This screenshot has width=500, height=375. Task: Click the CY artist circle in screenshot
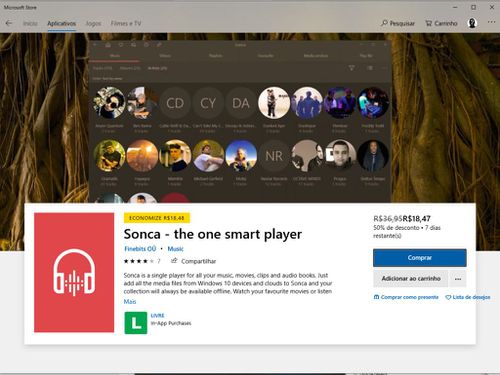click(x=208, y=103)
